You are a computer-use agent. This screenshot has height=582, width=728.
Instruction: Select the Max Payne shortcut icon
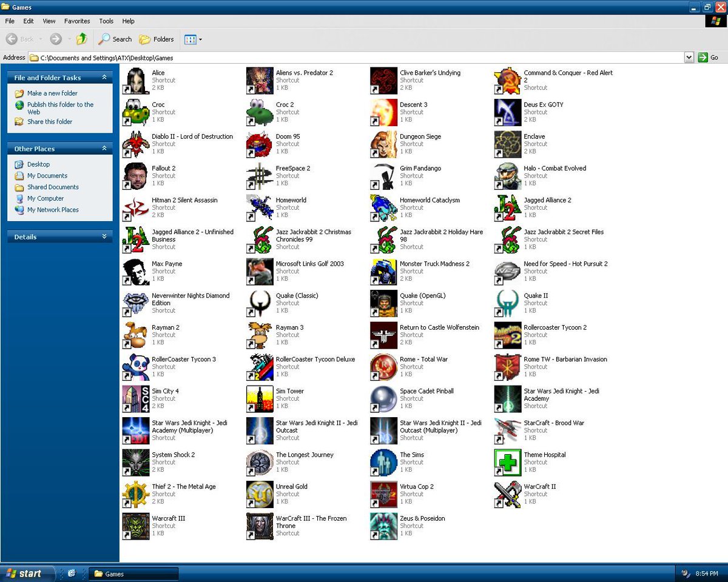[x=136, y=272]
